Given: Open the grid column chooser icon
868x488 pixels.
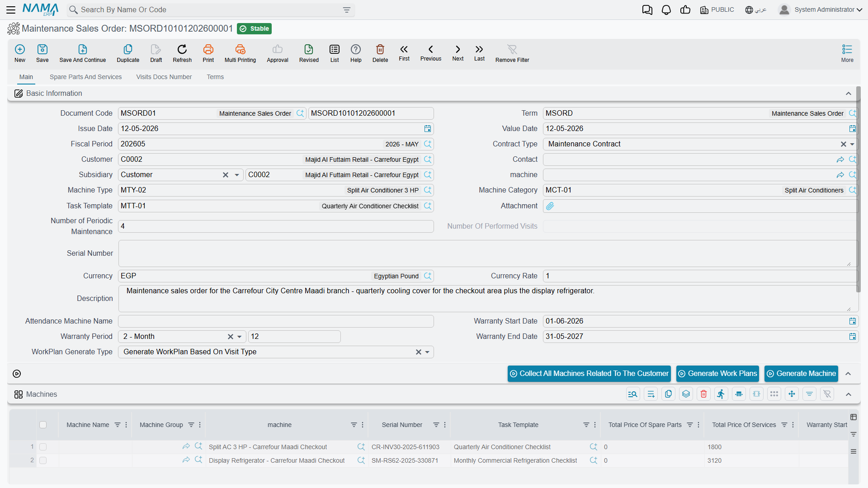Looking at the screenshot, I should tap(854, 417).
